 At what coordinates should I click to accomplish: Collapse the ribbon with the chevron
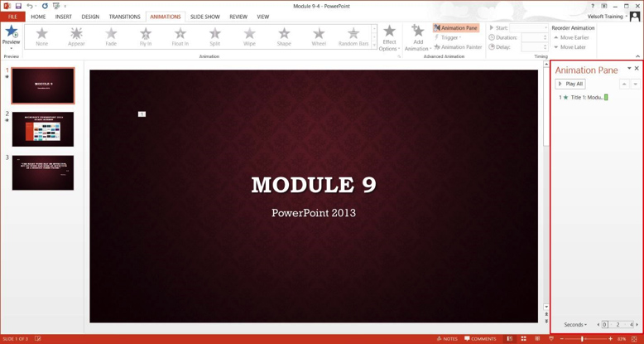click(638, 56)
